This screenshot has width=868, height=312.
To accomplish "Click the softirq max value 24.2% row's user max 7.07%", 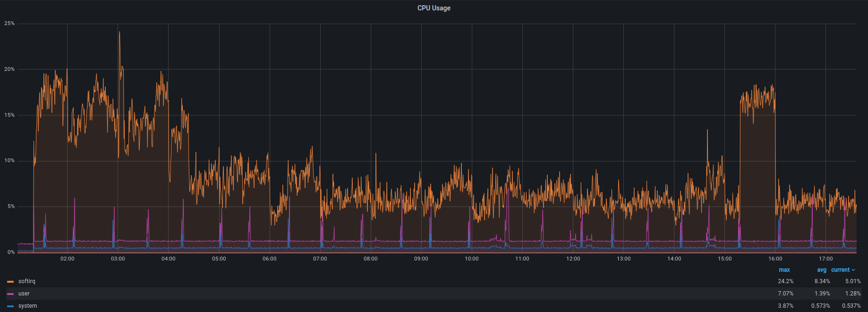I will [x=785, y=294].
